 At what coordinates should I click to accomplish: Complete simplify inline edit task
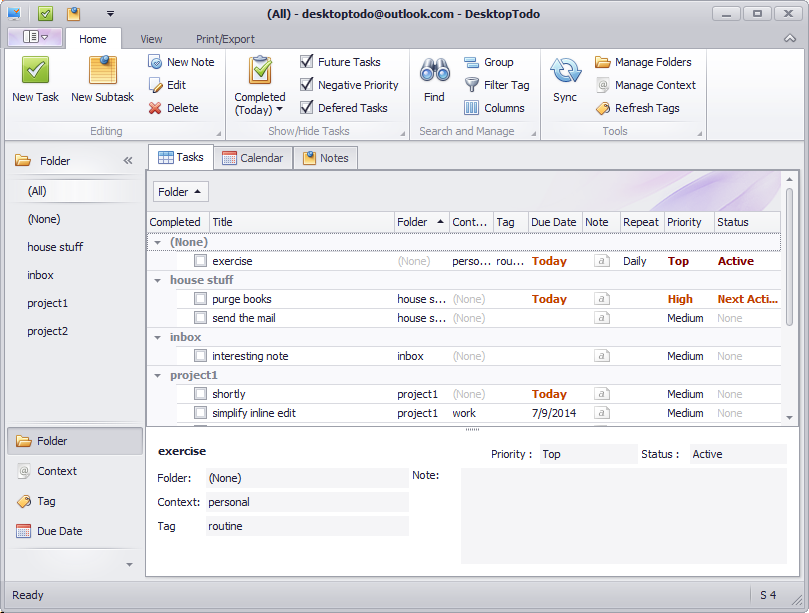coord(200,413)
